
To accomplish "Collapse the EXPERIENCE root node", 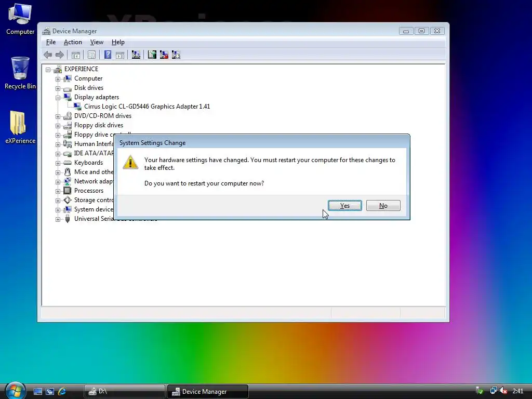I will pos(48,70).
